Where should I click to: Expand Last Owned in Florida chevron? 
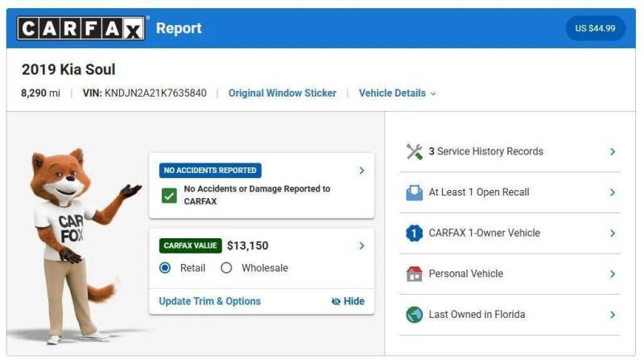pyautogui.click(x=613, y=315)
